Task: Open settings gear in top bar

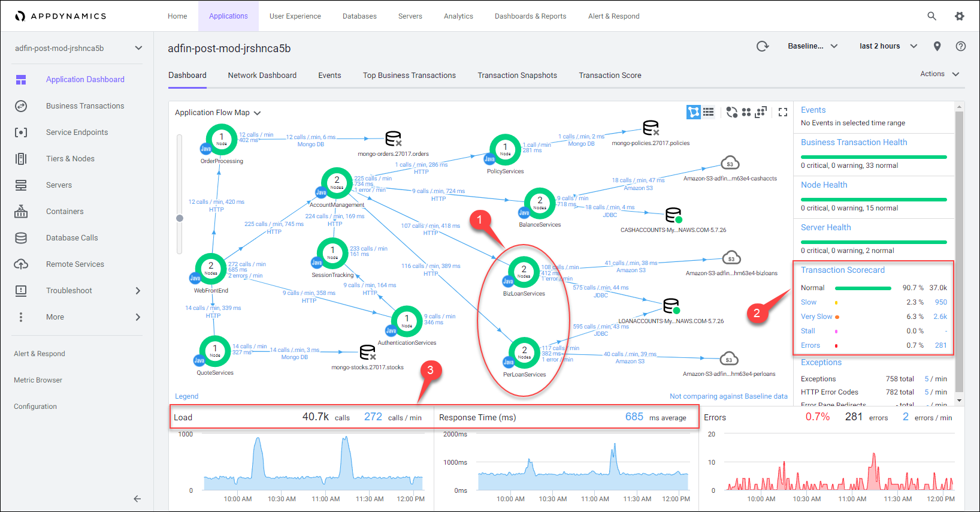Action: 960,16
